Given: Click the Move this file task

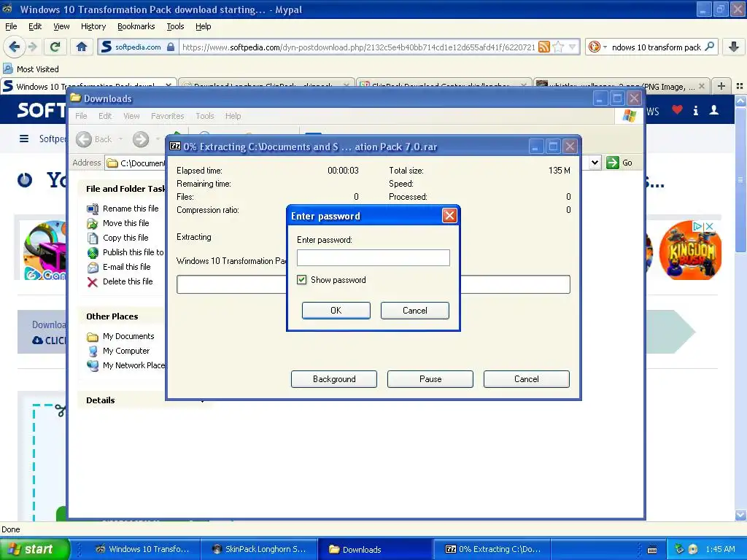Looking at the screenshot, I should coord(117,223).
